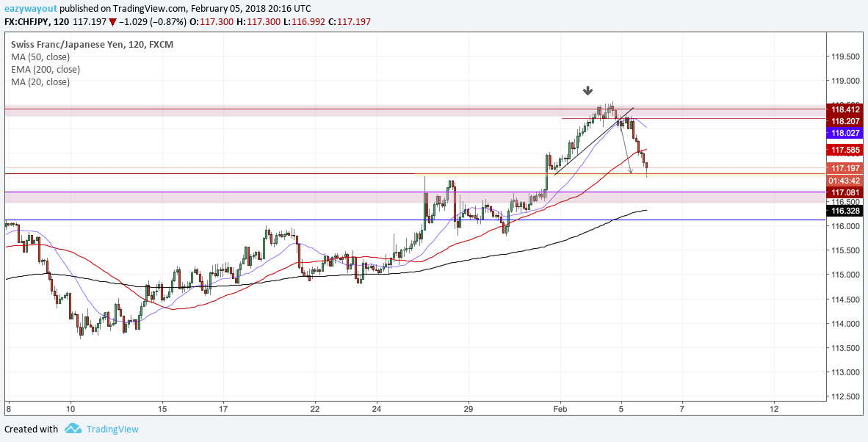Click the 10 date on the time axis
This screenshot has width=868, height=442.
click(70, 409)
